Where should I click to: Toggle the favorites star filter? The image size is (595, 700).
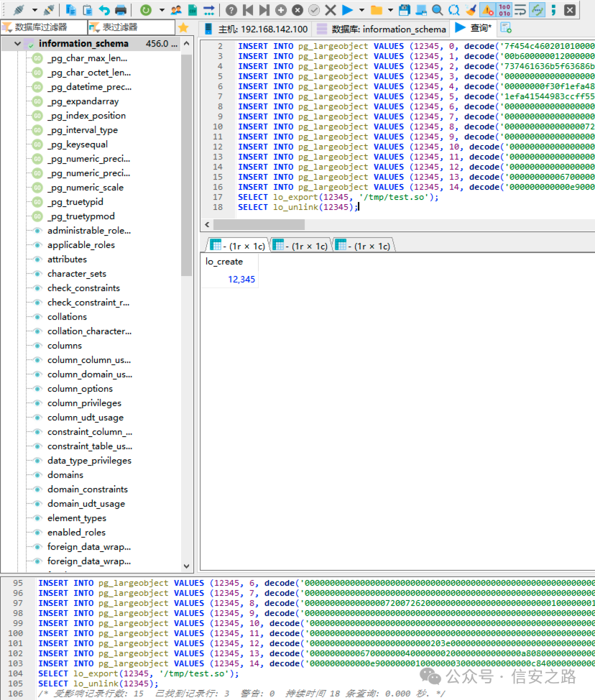[183, 28]
